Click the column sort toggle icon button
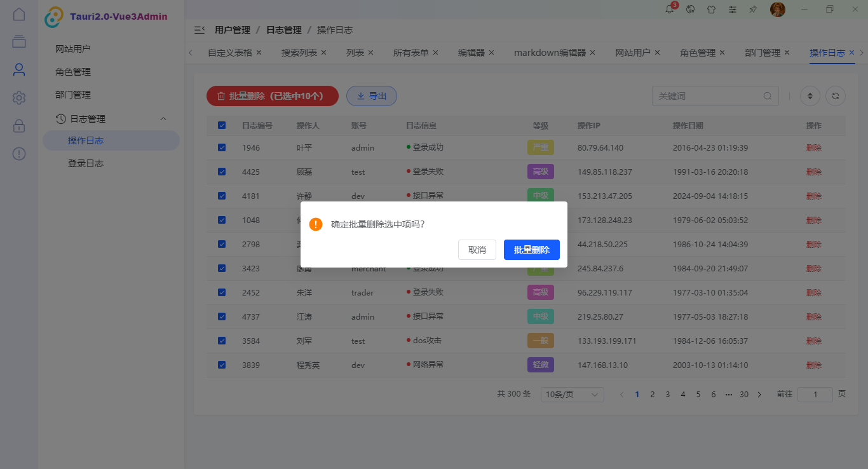Screen dimensions: 868x469 [810, 96]
